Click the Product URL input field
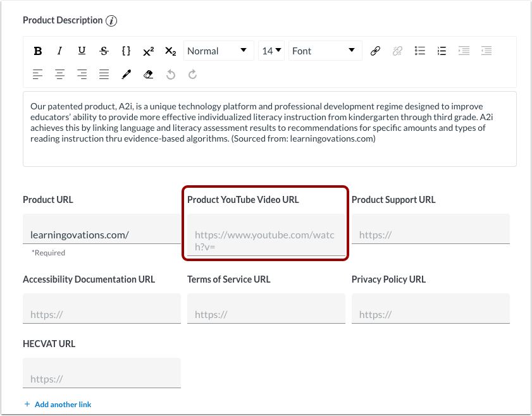Image resolution: width=532 pixels, height=416 pixels. [x=102, y=229]
